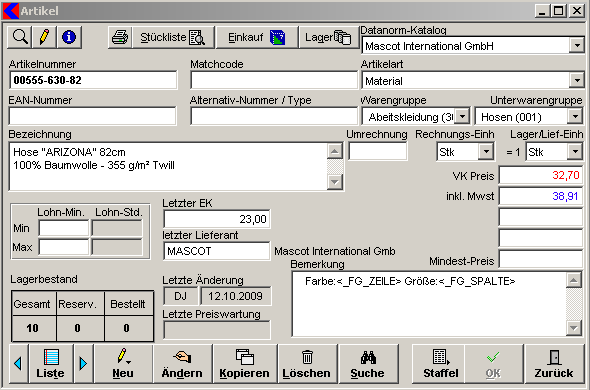Viewport: 590px width, 390px height.
Task: Click the Ändern button
Action: (182, 363)
